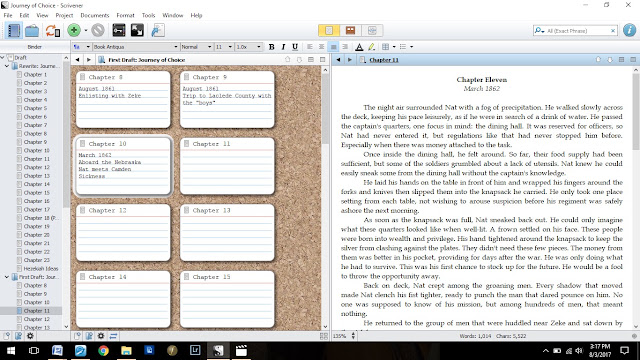Switch group mode to Corkboard view
Viewport: 640px width, 360px height.
[350, 31]
